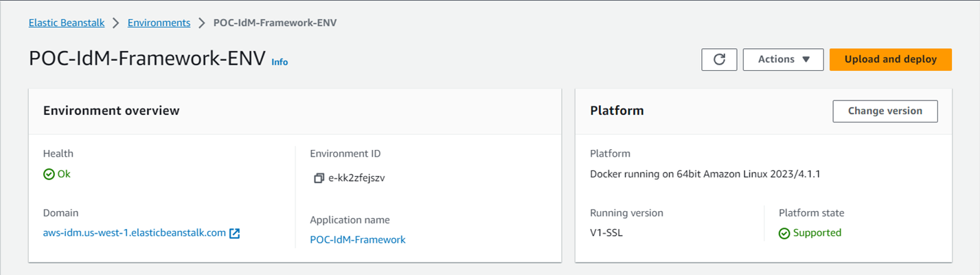Open the Info link beside environment name
Viewport: 980px width, 275px height.
coord(280,62)
